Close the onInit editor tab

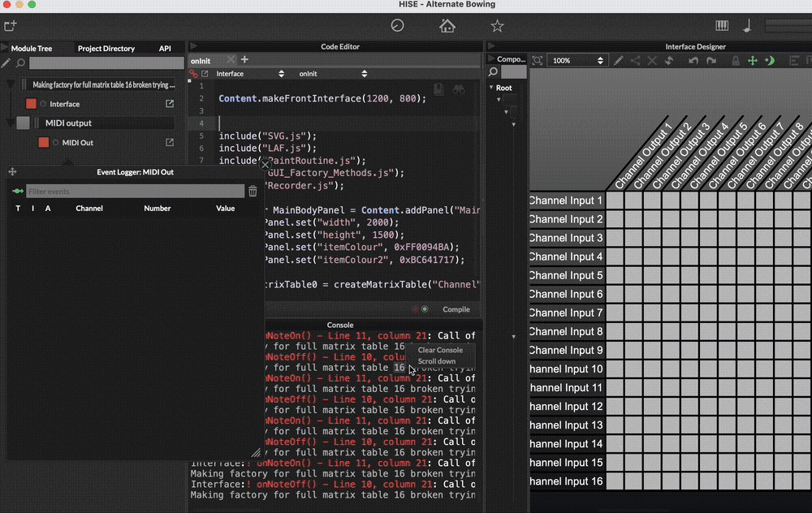pos(231,59)
